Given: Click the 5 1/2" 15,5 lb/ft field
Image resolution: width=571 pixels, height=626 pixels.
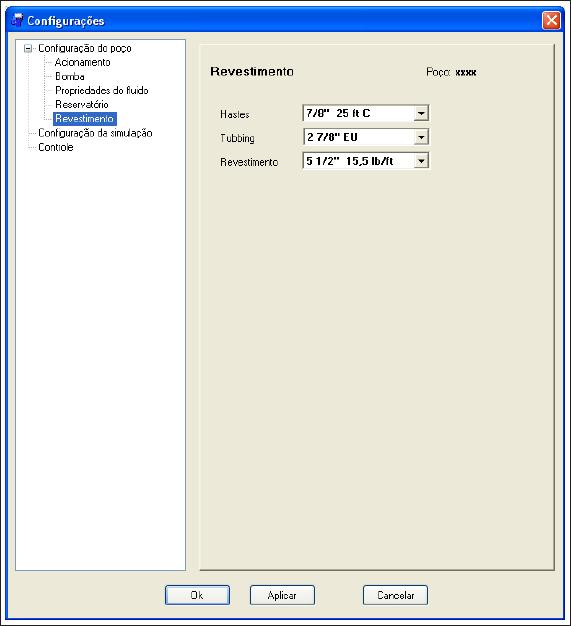Looking at the screenshot, I should pos(366,161).
